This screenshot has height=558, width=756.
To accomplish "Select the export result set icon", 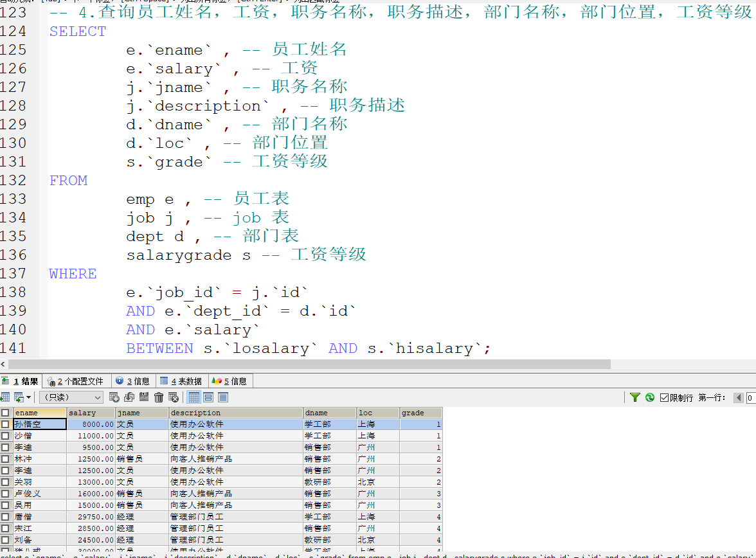I will (6, 397).
